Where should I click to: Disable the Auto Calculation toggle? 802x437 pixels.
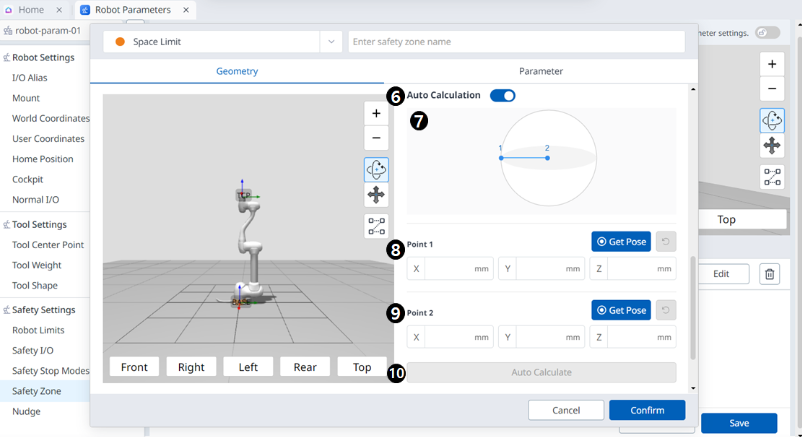pyautogui.click(x=502, y=96)
